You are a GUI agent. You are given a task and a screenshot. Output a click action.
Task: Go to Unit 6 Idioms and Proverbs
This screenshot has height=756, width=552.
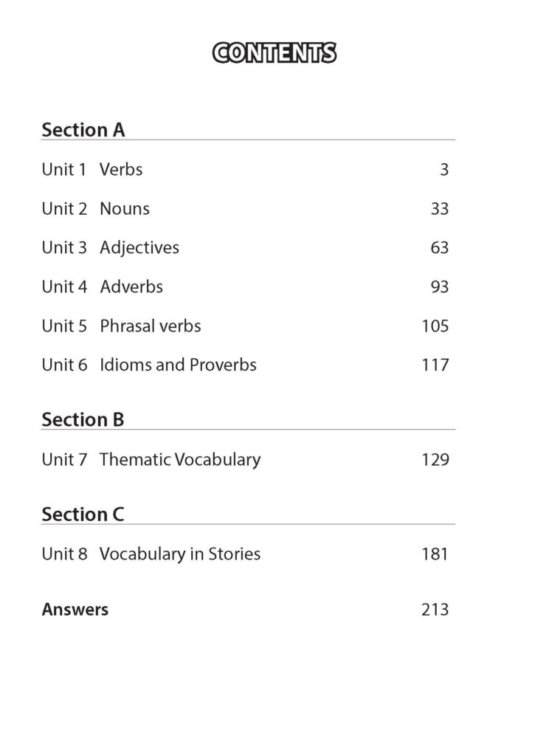(149, 365)
